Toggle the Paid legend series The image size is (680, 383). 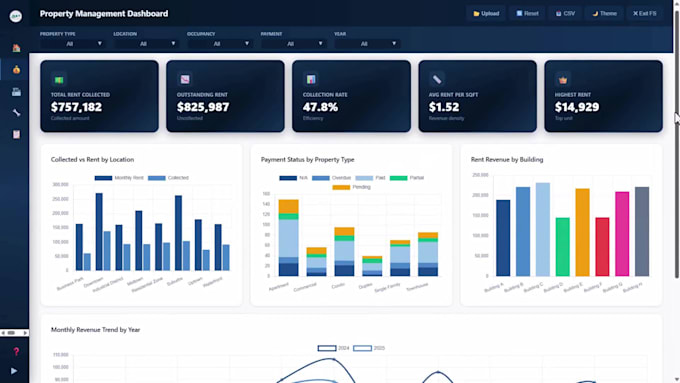(370, 178)
